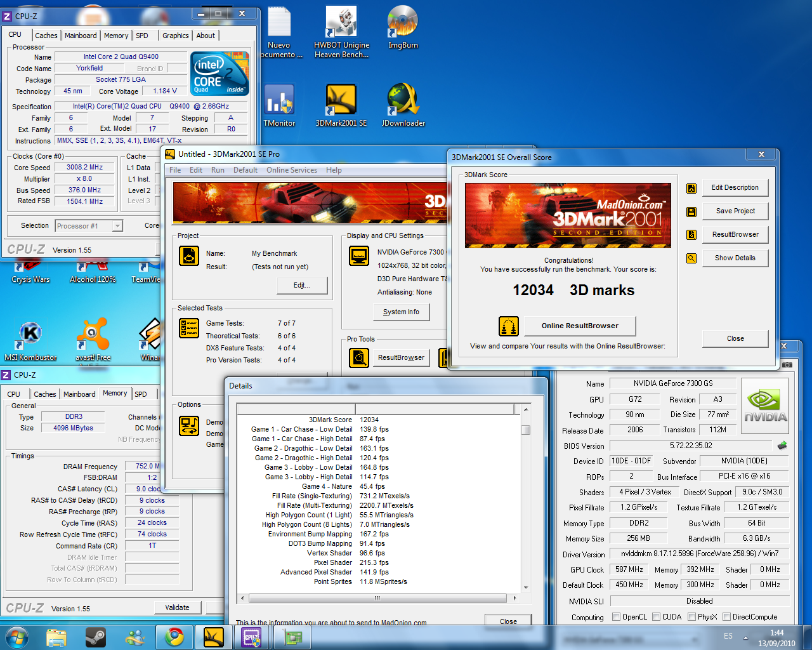Open the Online Services menu in 3DMark2001
The width and height of the screenshot is (812, 650).
[x=292, y=170]
